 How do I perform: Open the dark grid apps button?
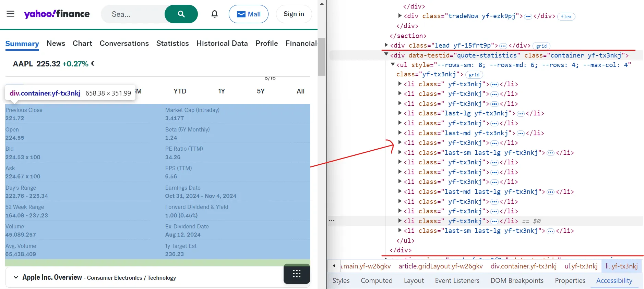click(x=297, y=274)
